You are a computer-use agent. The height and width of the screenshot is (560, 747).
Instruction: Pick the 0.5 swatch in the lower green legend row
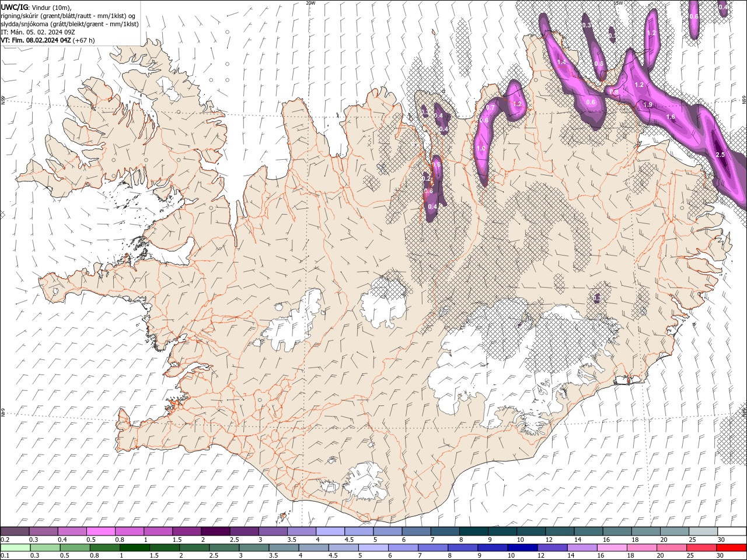pos(75,548)
